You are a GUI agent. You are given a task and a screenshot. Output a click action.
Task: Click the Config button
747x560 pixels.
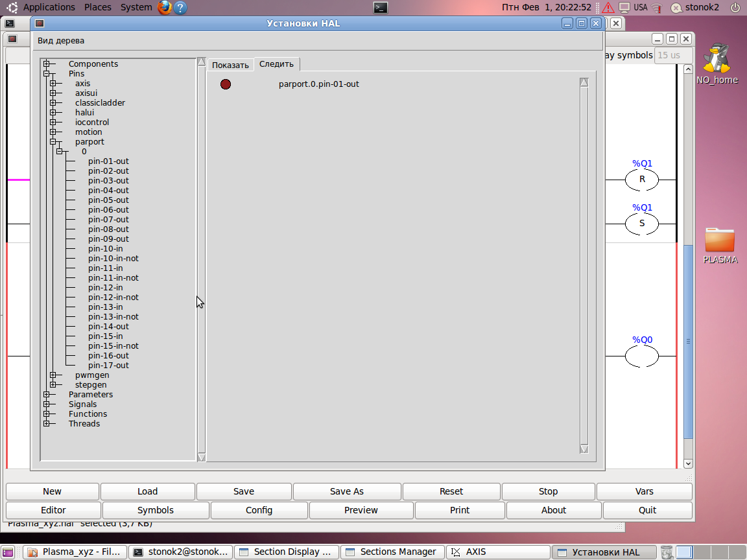pos(259,510)
